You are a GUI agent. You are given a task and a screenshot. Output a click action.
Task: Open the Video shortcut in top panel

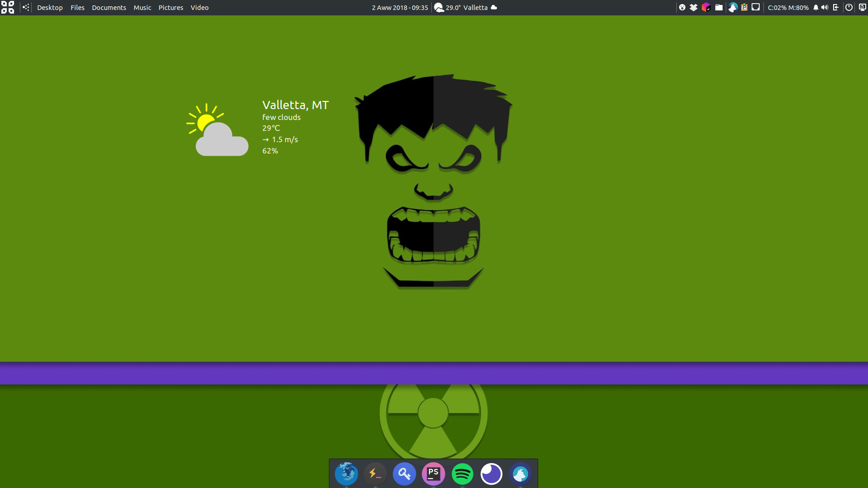click(x=199, y=8)
